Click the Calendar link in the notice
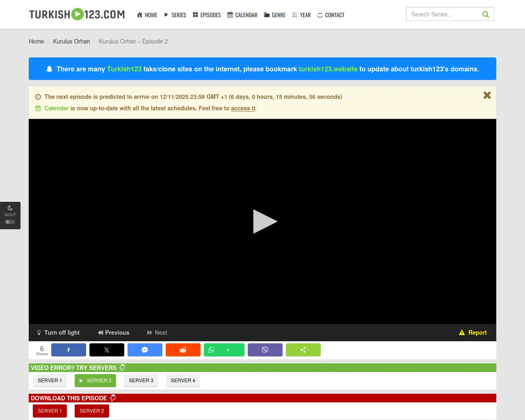The height and width of the screenshot is (420, 525). 57,108
